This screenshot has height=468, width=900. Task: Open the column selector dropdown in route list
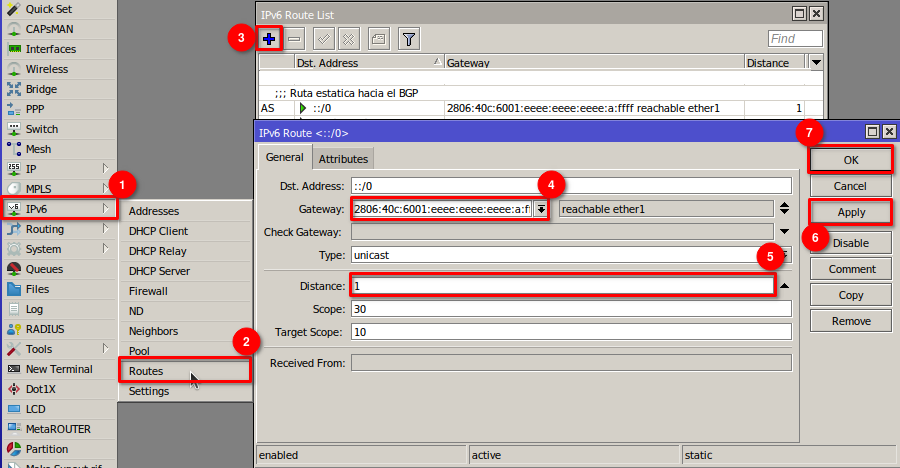coord(816,63)
